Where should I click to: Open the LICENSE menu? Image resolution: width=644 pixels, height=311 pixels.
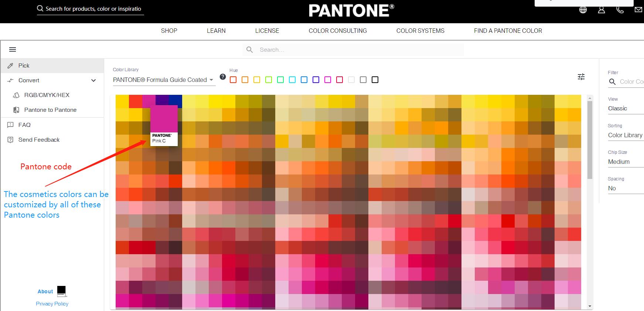(267, 31)
